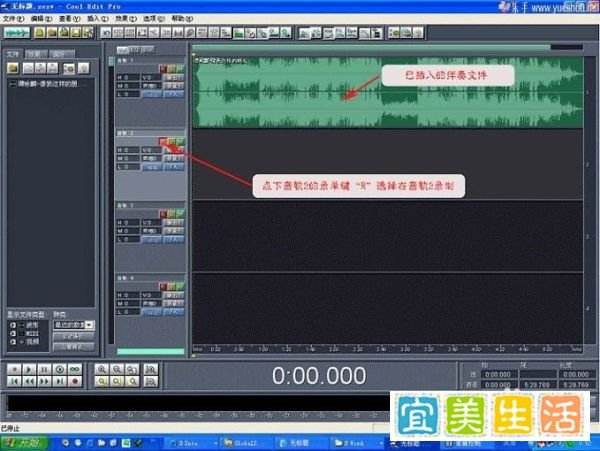Click first yellow zoom-to-selection icon

[x=102, y=381]
